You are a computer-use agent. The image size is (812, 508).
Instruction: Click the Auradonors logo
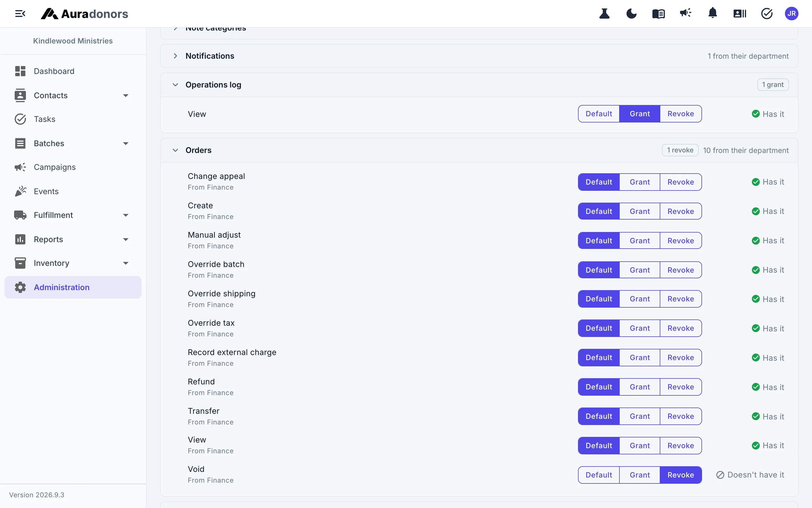[84, 14]
